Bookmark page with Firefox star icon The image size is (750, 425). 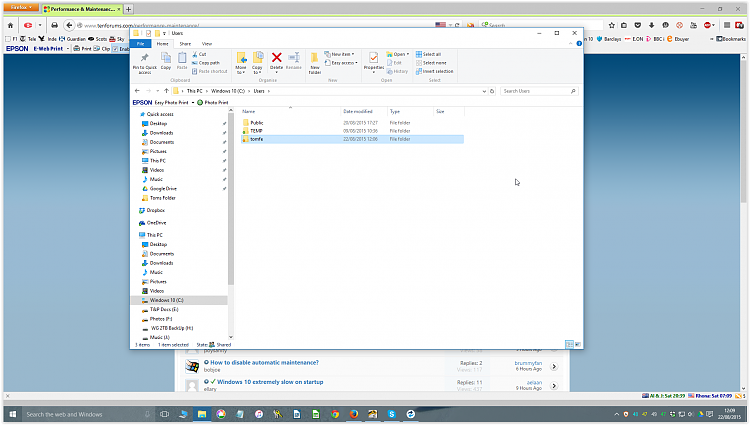coord(611,25)
